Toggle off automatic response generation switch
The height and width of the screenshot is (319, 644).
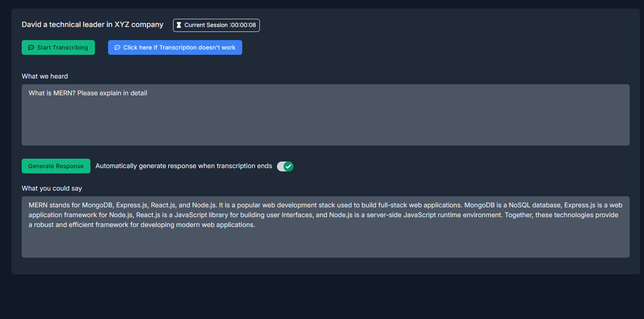point(285,166)
